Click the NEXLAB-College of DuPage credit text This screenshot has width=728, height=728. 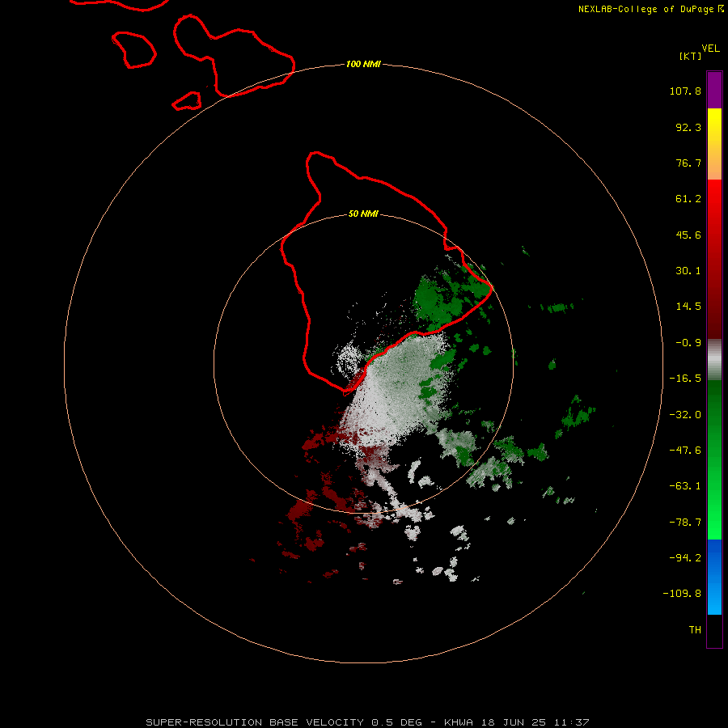click(650, 9)
